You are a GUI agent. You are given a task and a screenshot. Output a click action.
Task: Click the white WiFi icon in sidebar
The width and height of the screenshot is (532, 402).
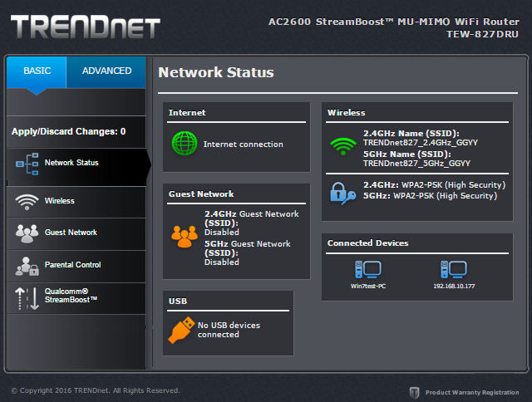[x=27, y=202]
